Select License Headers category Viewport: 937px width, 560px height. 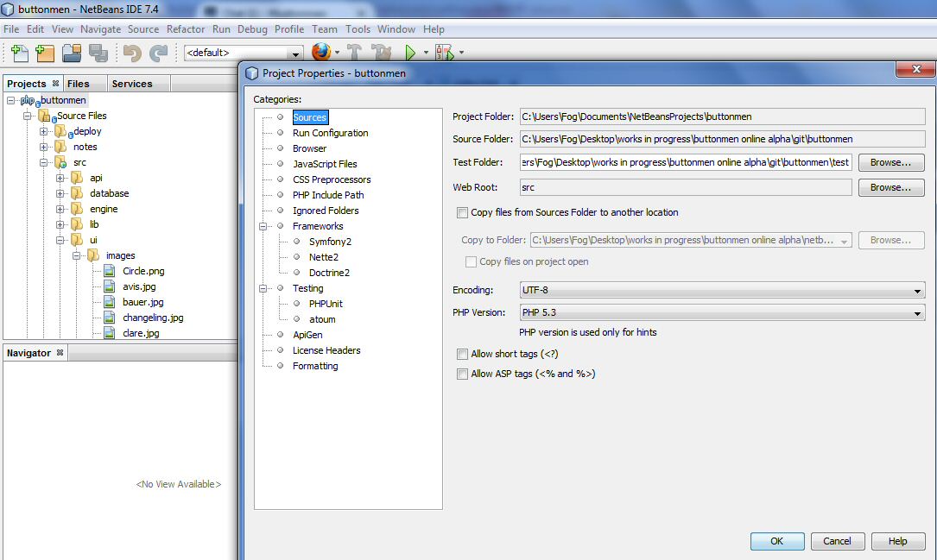(x=326, y=350)
